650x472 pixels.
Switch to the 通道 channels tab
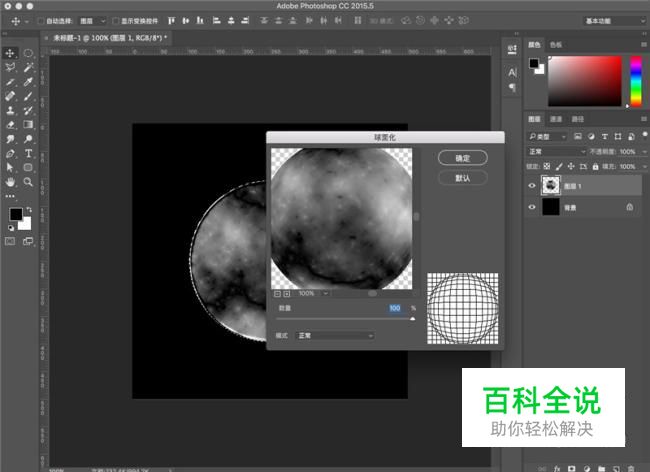tap(556, 119)
